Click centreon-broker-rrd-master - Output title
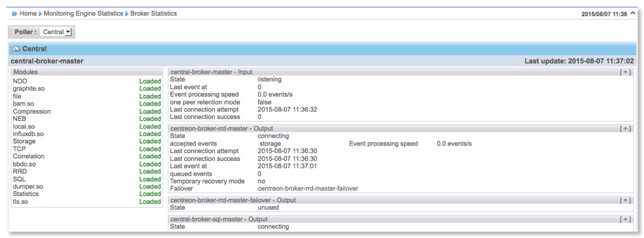Image resolution: width=644 pixels, height=238 pixels. pyautogui.click(x=222, y=128)
